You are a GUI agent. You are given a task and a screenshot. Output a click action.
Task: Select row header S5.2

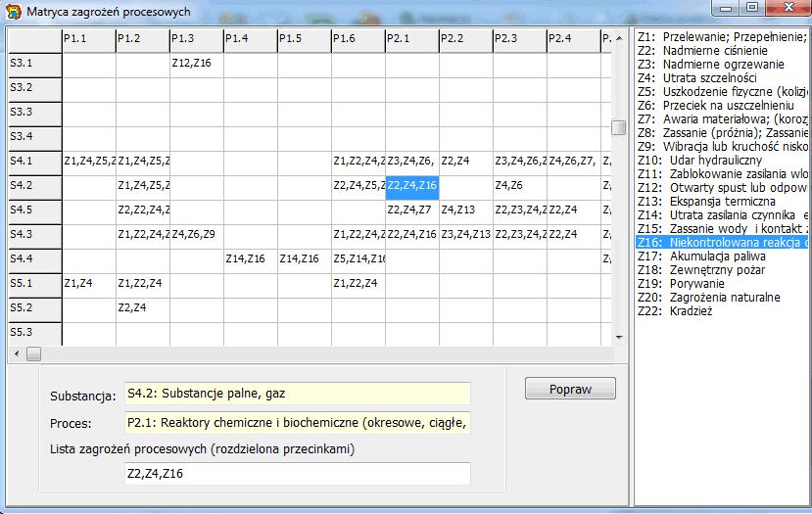click(35, 310)
